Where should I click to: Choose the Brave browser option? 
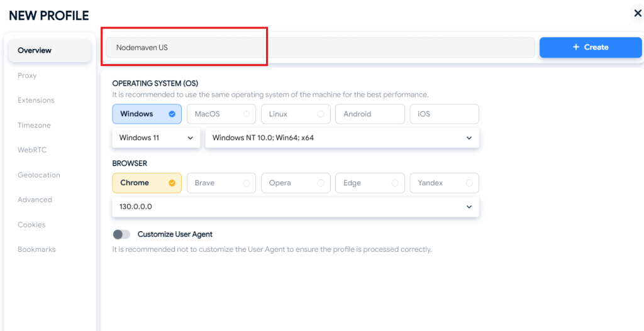click(x=221, y=183)
